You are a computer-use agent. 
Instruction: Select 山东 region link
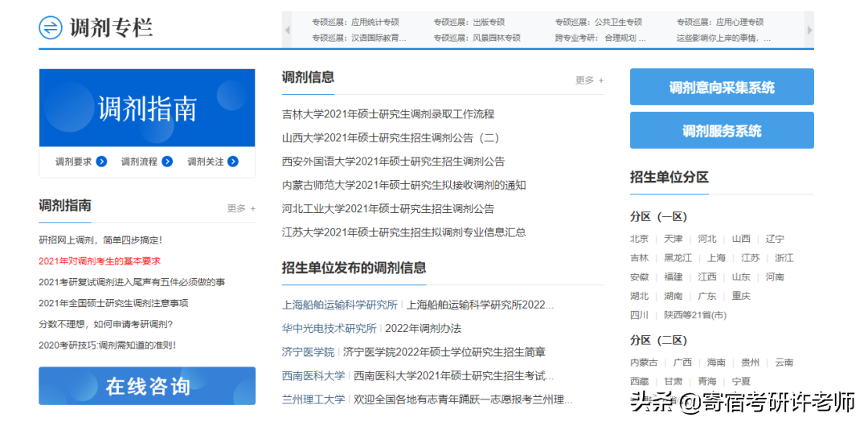tap(741, 276)
